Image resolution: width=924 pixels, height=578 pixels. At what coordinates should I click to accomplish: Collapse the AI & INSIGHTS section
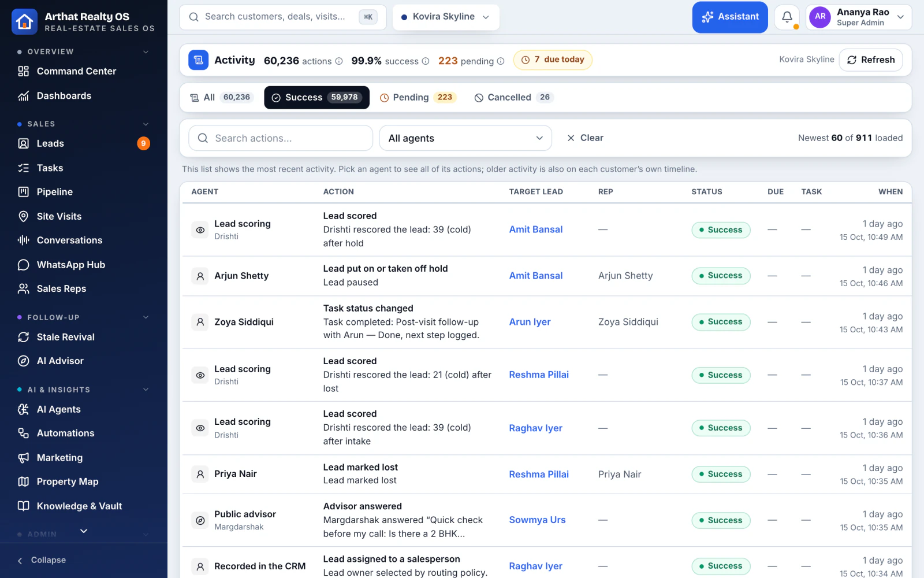click(x=146, y=390)
